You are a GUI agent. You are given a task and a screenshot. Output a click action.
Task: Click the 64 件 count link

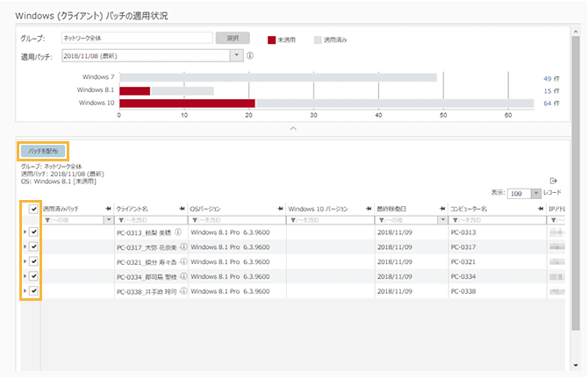click(552, 103)
